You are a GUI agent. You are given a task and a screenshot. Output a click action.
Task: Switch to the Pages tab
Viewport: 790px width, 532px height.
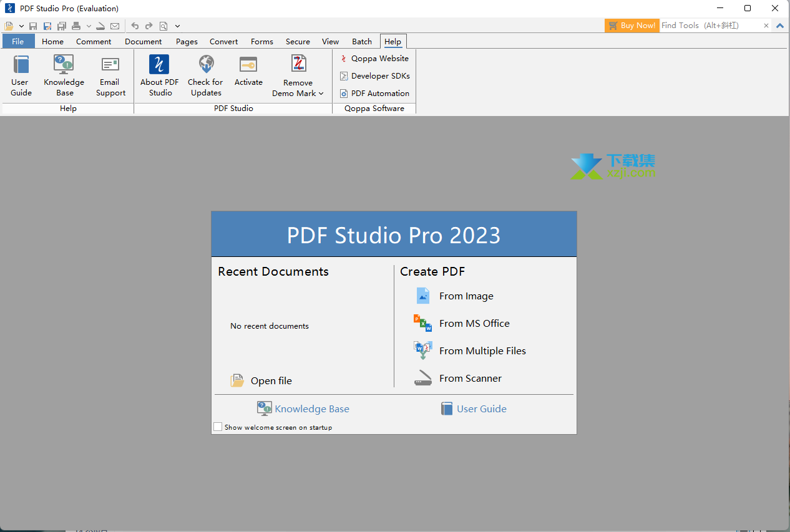click(187, 41)
